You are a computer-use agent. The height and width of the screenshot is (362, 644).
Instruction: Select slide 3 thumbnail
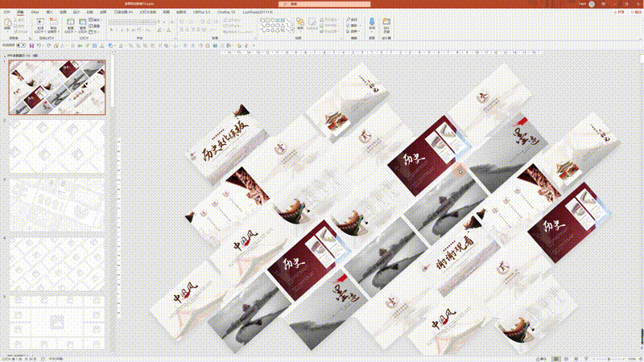pos(57,205)
